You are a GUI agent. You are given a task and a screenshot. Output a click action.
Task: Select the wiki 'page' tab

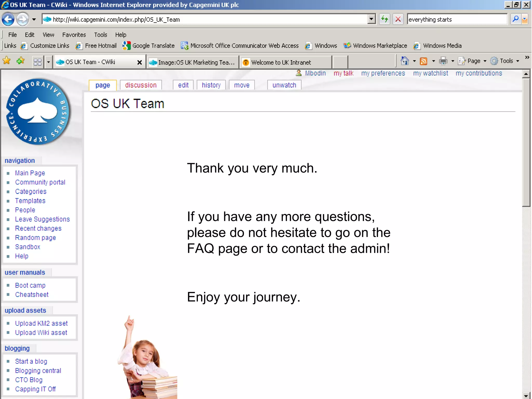click(x=103, y=85)
